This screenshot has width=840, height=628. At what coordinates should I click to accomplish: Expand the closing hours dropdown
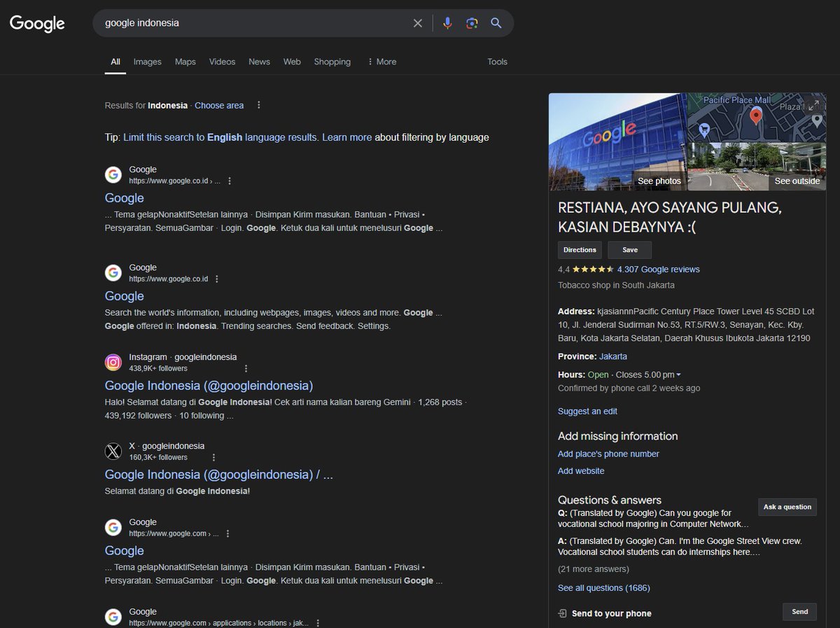point(678,375)
